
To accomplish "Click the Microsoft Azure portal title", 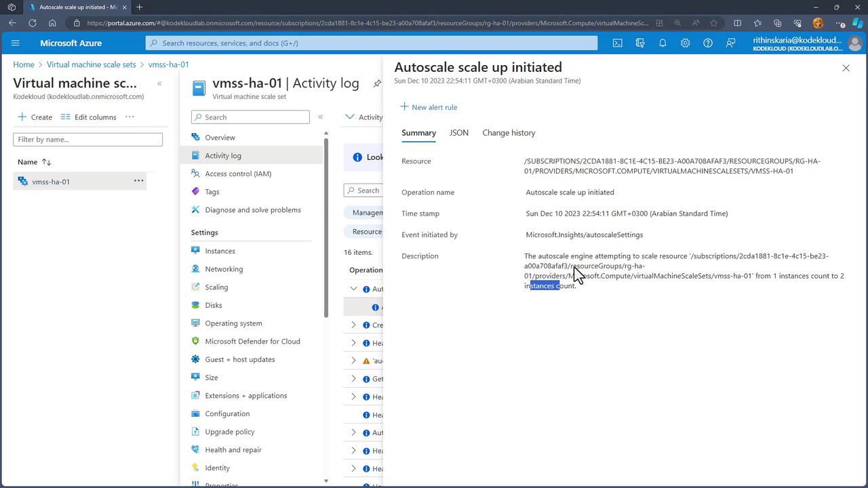I will pyautogui.click(x=71, y=43).
